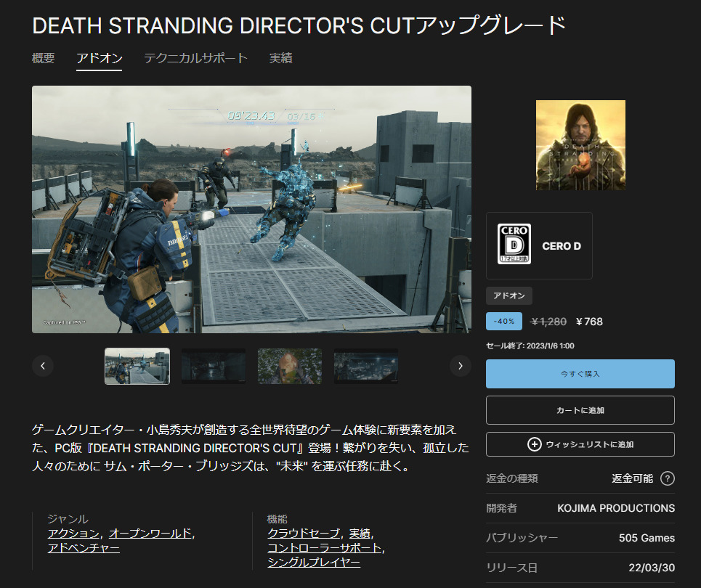Open the 実績 feature link
Image resolution: width=701 pixels, height=588 pixels.
(x=360, y=534)
